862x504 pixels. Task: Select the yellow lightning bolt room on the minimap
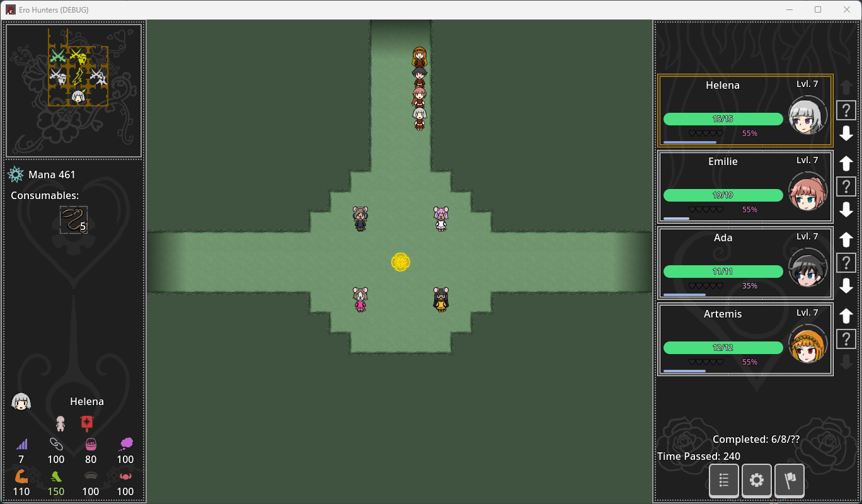point(78,77)
